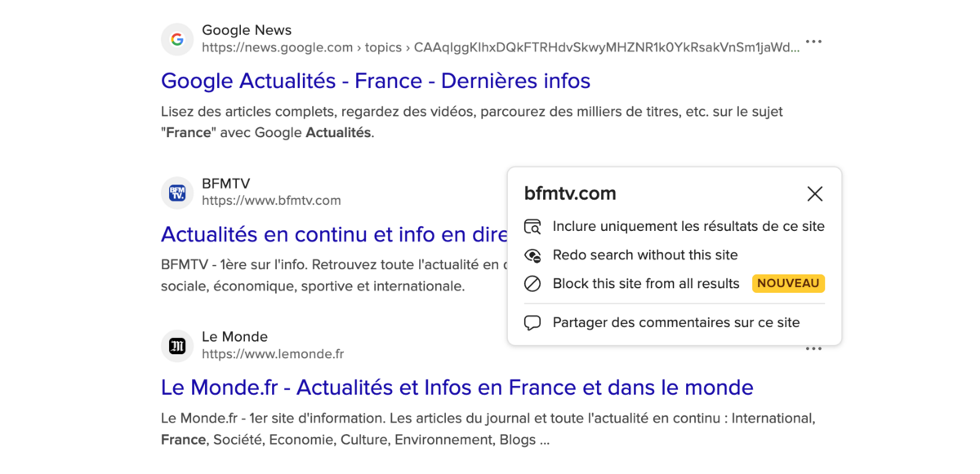980x474 pixels.
Task: Click the Google News snippet 'Lisez des articles complets'
Action: pos(472,122)
